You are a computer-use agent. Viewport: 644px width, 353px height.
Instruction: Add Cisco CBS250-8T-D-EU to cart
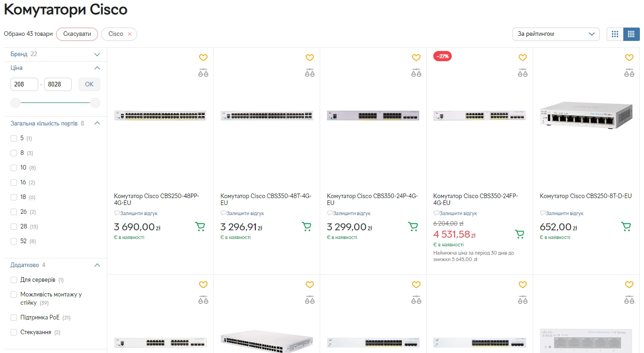pos(626,227)
